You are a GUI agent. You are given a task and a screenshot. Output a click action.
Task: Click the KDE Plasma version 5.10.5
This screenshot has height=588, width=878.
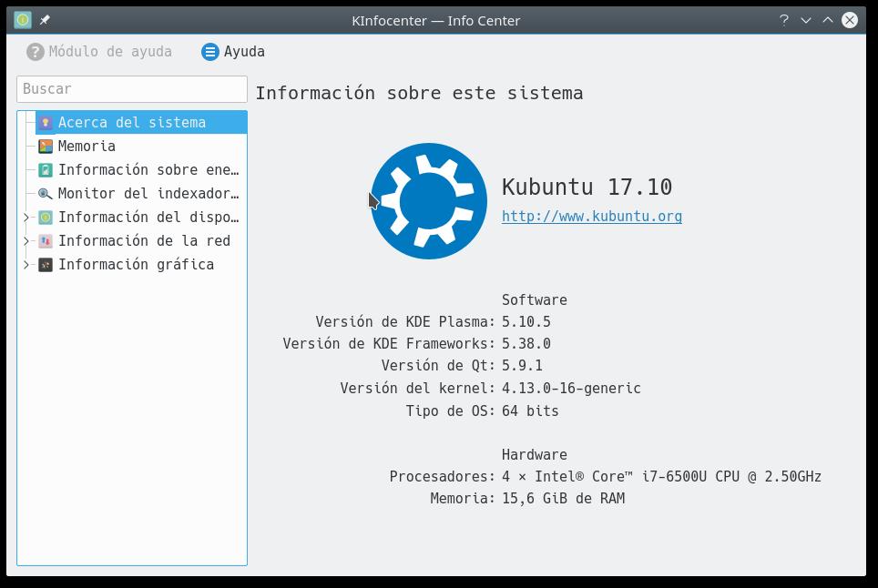tap(526, 321)
